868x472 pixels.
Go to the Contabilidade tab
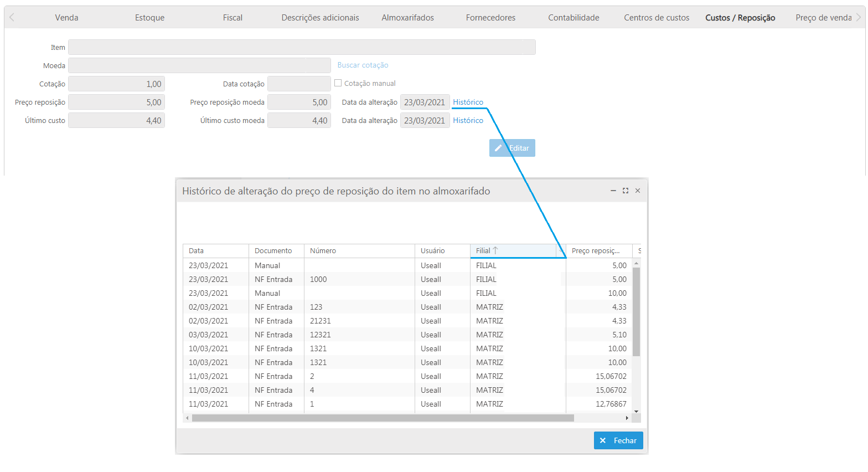(573, 18)
